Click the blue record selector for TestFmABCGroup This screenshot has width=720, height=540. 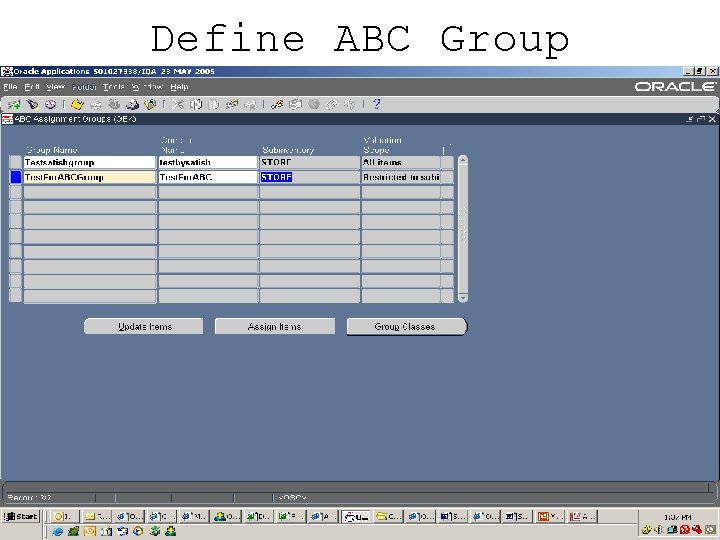click(16, 177)
